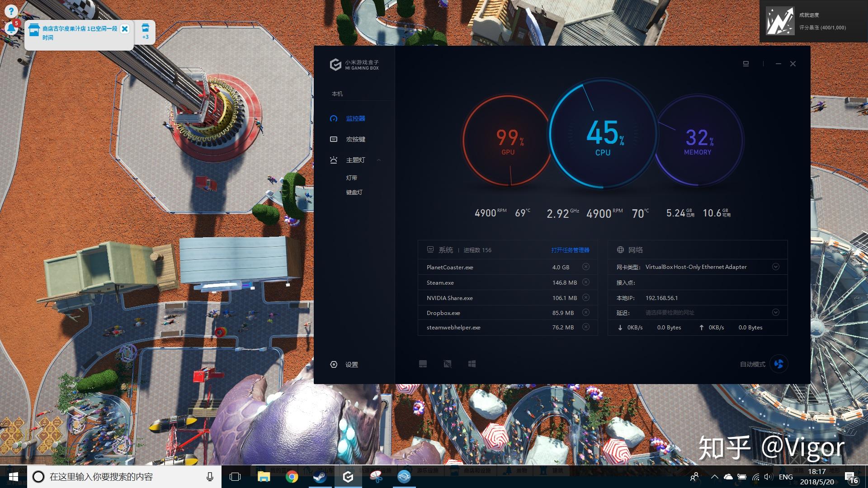The image size is (868, 488).
Task: Open Steam from the taskbar
Action: click(x=320, y=477)
